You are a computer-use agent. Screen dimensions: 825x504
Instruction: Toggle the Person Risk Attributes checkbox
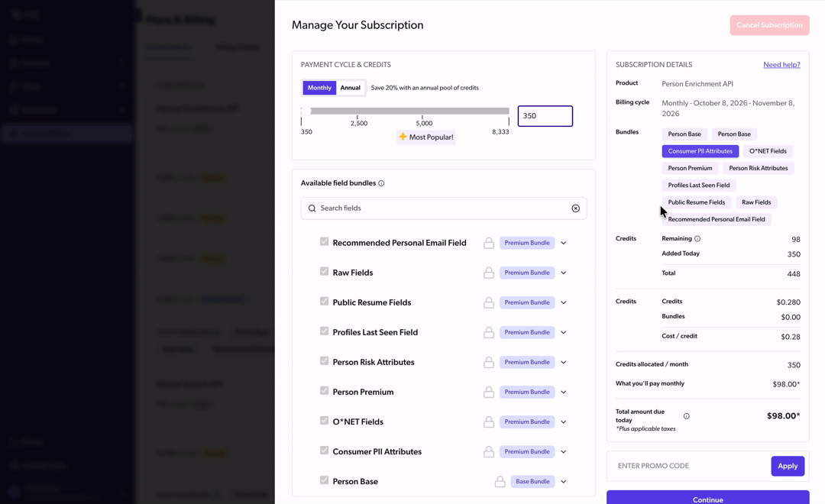[324, 361]
